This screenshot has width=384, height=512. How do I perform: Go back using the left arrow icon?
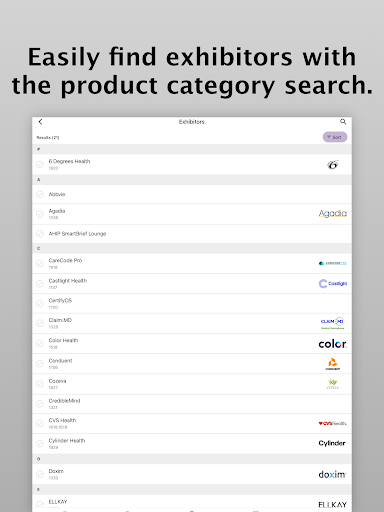[40, 122]
